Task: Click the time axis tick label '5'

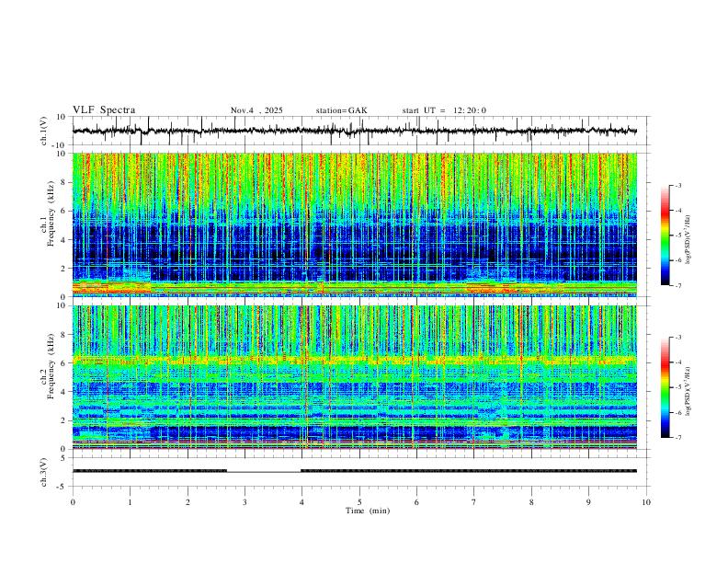Action: point(359,502)
